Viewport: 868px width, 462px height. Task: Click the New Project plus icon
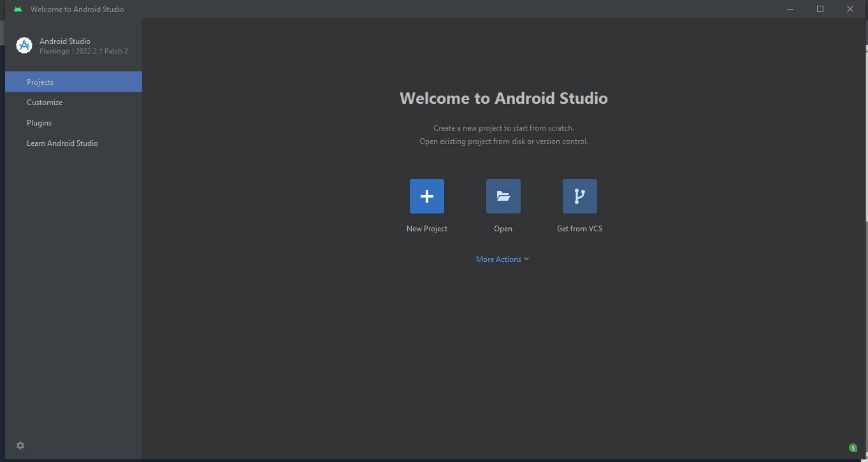coord(427,196)
